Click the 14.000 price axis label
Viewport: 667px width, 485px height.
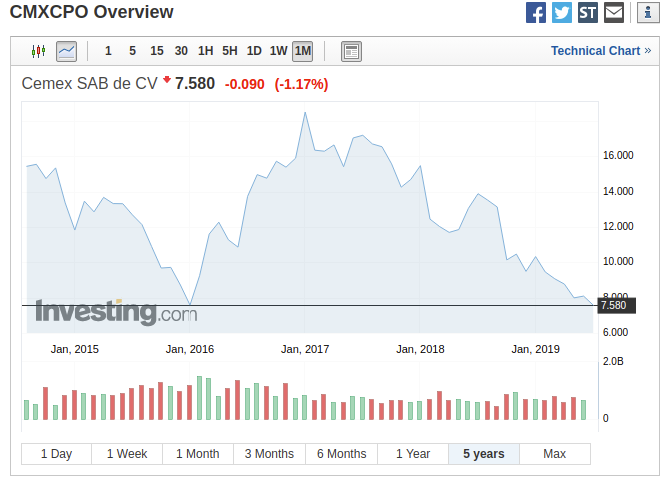tap(618, 191)
